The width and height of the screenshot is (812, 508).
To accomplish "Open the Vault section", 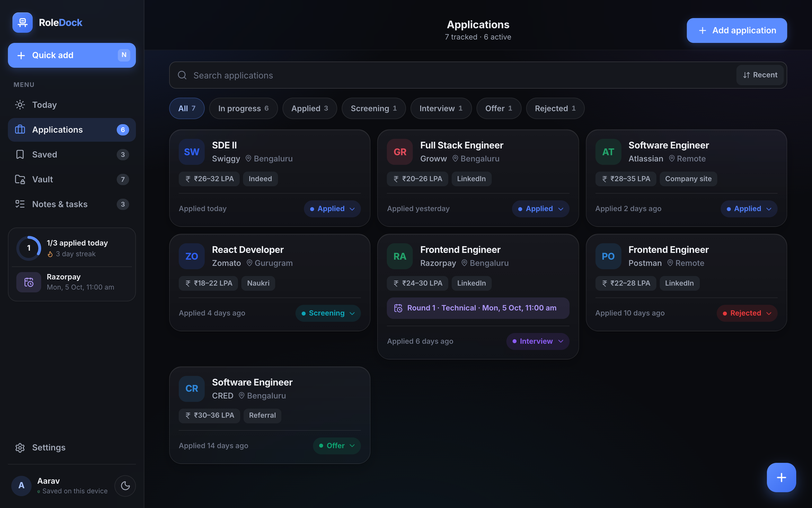I will (x=72, y=179).
